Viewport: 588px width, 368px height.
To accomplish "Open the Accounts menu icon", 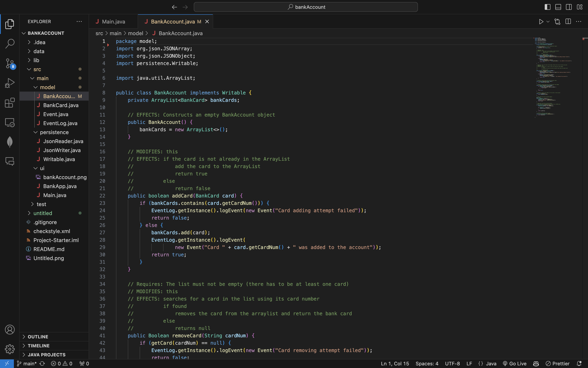I will pos(10,330).
